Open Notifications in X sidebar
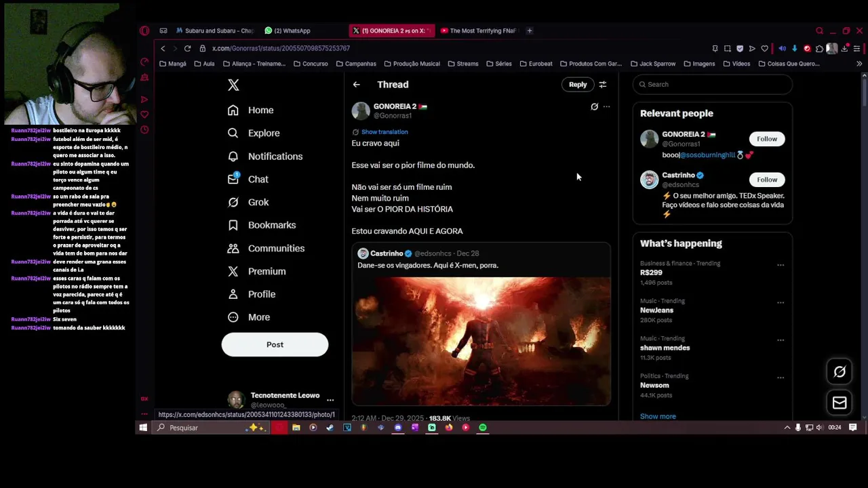The height and width of the screenshot is (488, 868). (x=265, y=156)
